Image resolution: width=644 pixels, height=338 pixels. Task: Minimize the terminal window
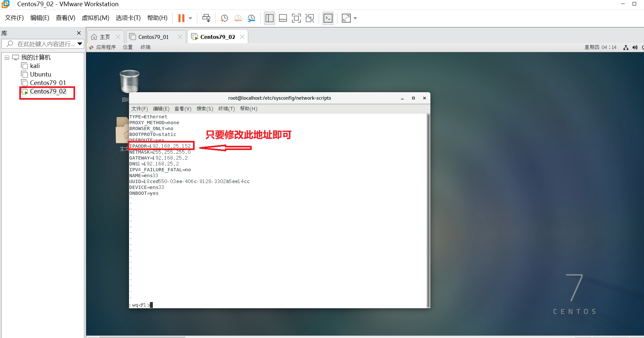click(402, 98)
